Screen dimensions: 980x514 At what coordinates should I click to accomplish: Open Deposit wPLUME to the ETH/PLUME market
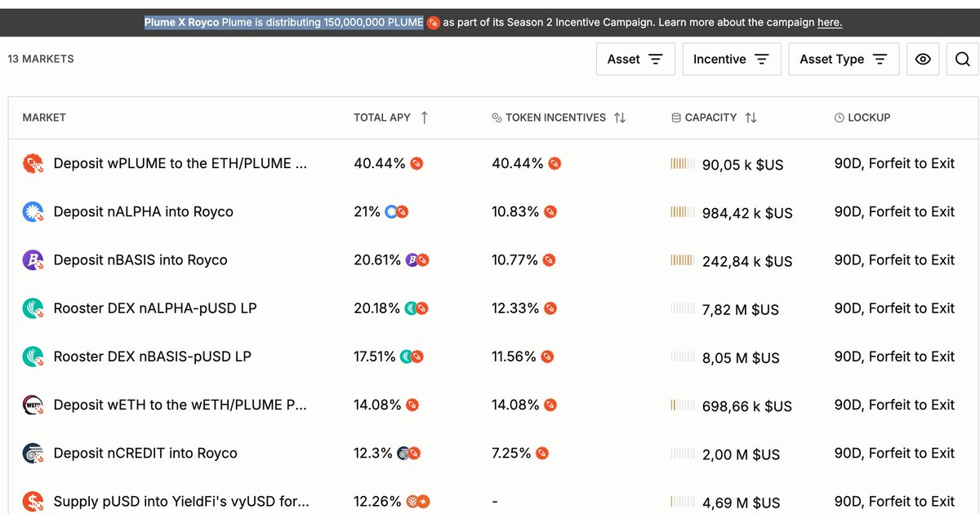click(x=180, y=163)
